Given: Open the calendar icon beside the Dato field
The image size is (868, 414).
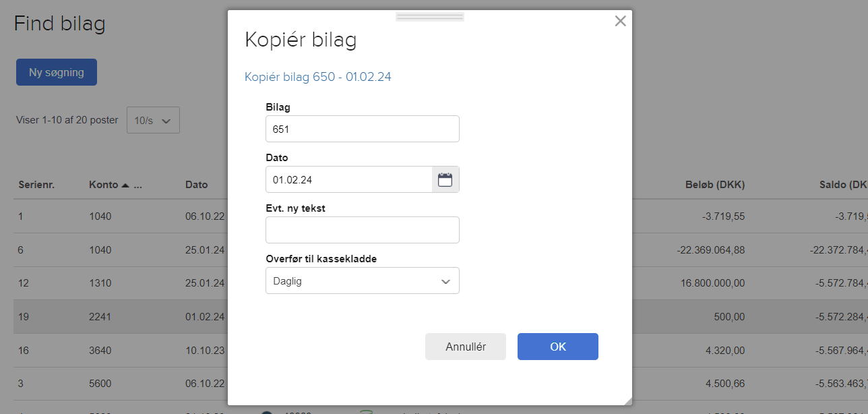Looking at the screenshot, I should click(445, 179).
